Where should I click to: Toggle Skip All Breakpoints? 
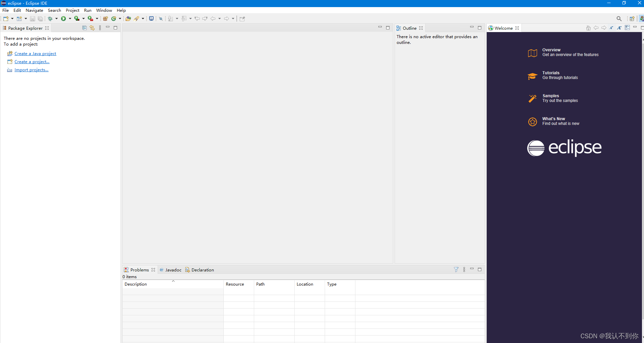coord(161,19)
